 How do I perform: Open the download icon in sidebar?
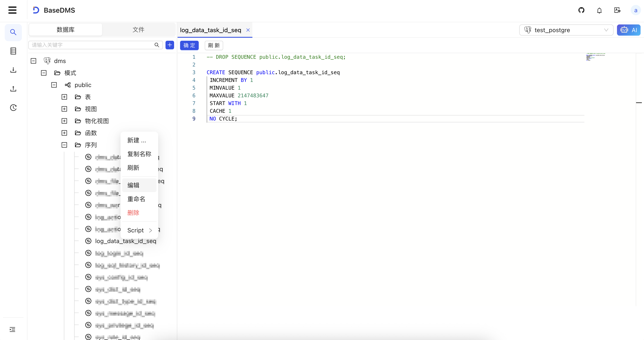click(x=13, y=70)
